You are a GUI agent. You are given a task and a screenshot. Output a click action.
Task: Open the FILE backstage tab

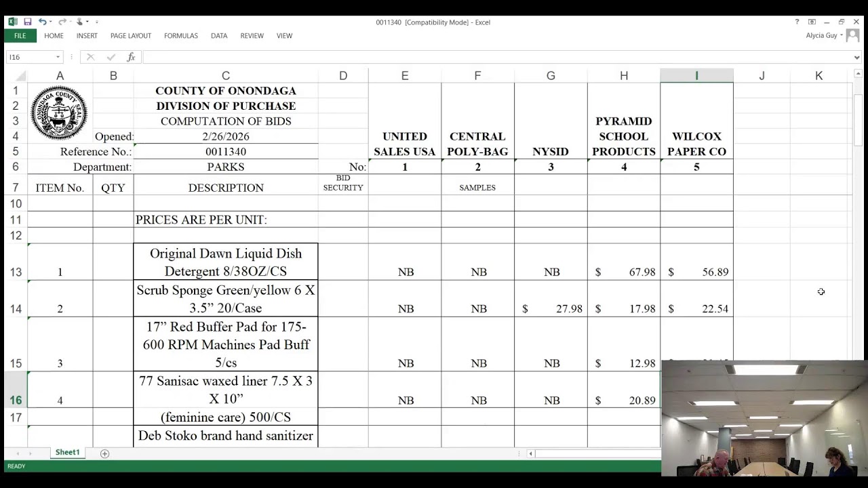[x=20, y=36]
